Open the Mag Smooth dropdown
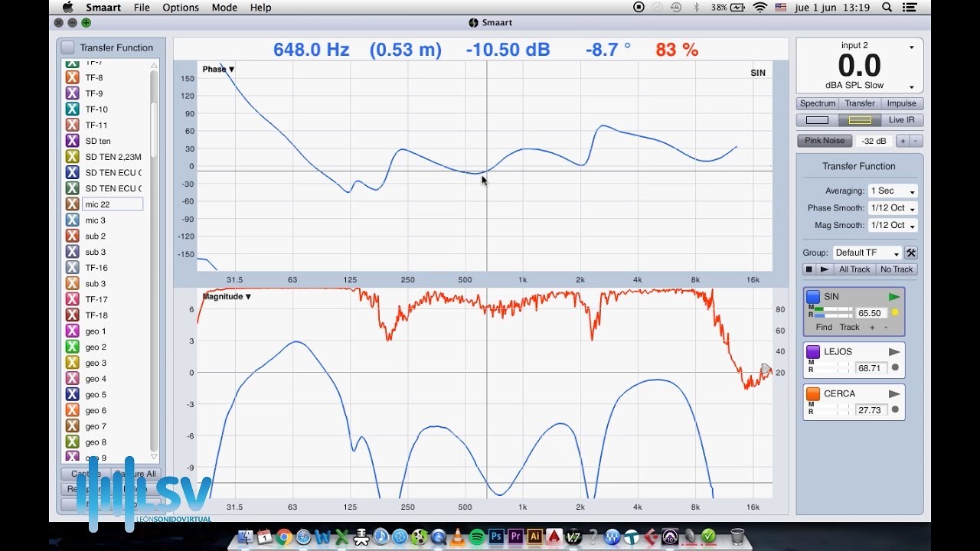This screenshot has height=551, width=980. [893, 226]
